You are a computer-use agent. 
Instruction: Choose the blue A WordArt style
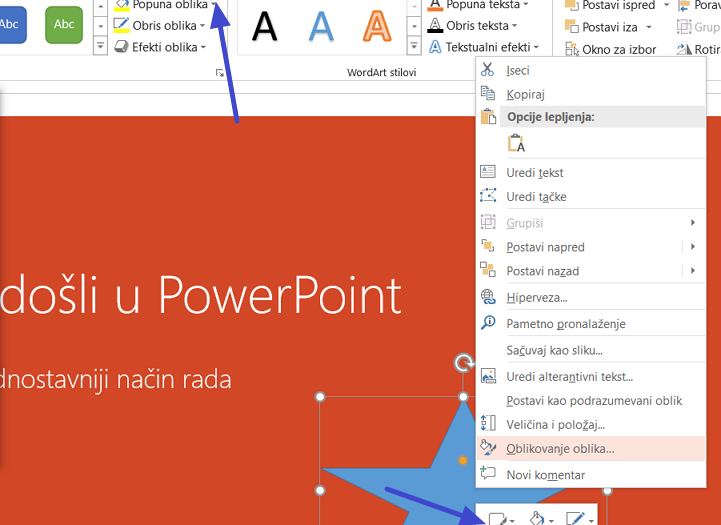pyautogui.click(x=321, y=27)
